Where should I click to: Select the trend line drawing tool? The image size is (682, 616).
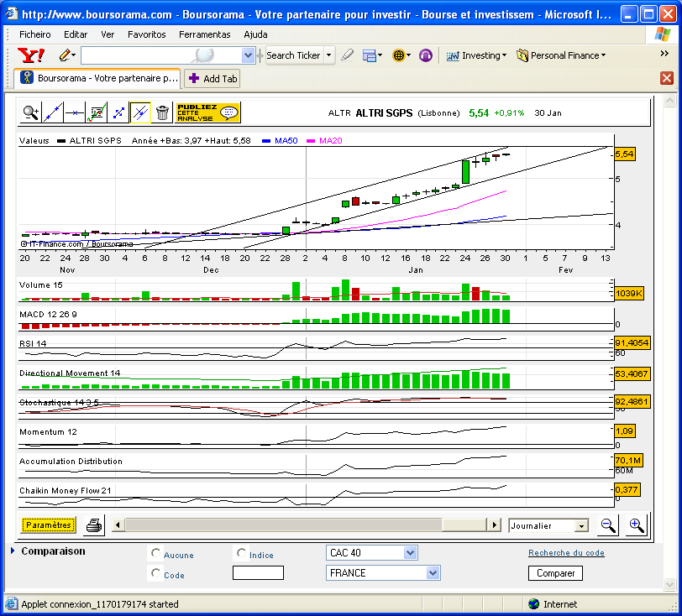coord(53,113)
